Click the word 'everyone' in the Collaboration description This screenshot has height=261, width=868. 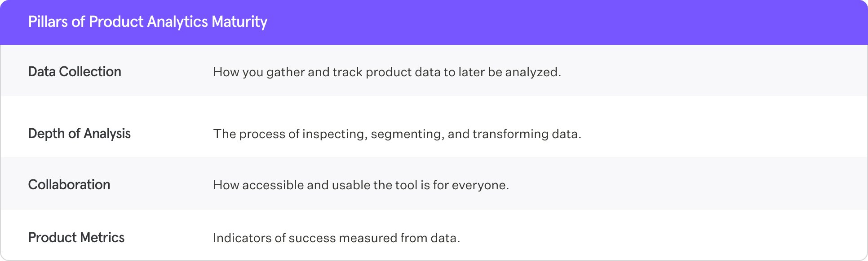pyautogui.click(x=480, y=185)
